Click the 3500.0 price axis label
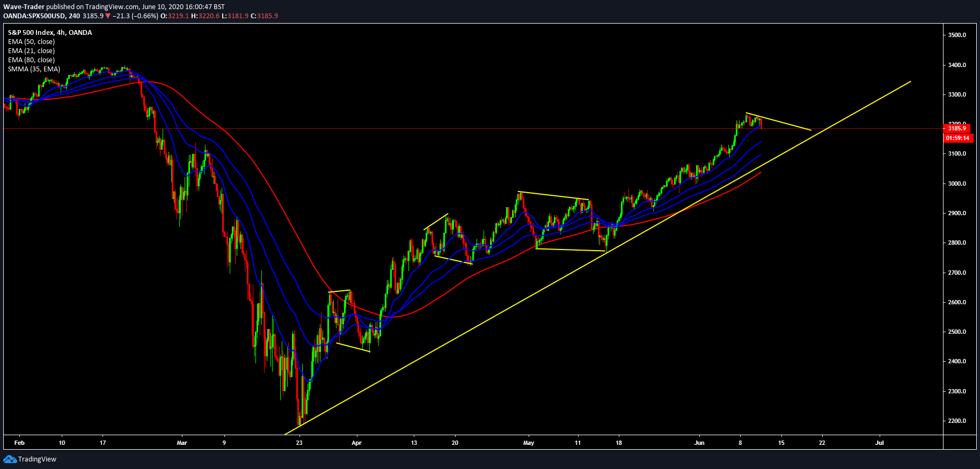Image resolution: width=980 pixels, height=469 pixels. (957, 35)
